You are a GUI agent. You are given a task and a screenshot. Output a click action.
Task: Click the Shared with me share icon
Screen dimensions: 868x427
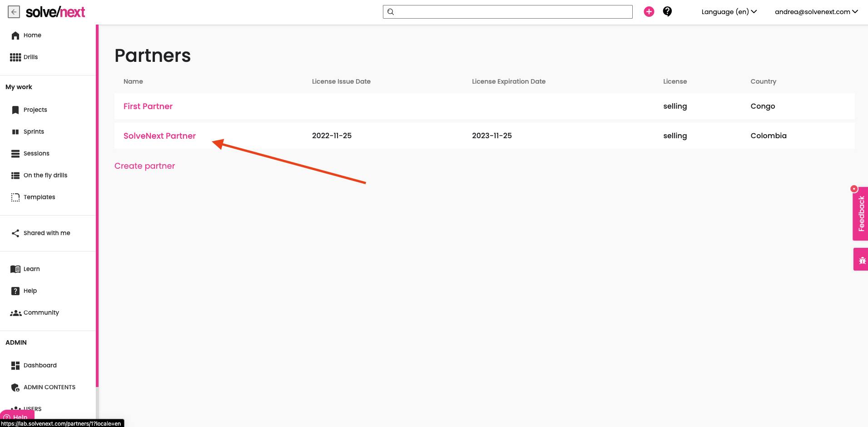click(15, 233)
